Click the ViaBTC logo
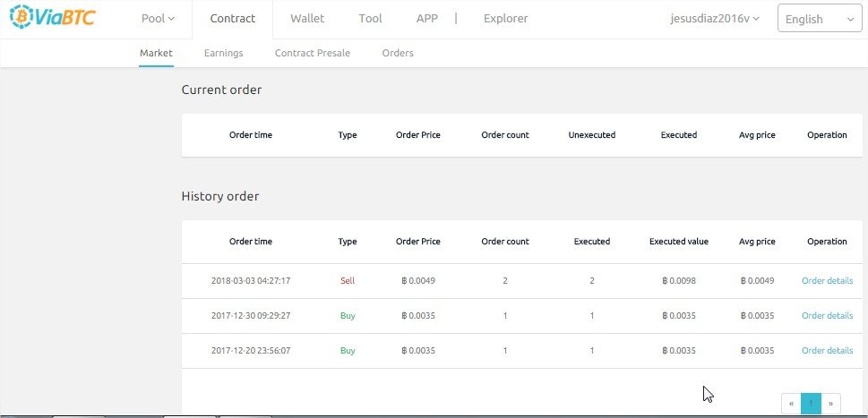 click(53, 17)
